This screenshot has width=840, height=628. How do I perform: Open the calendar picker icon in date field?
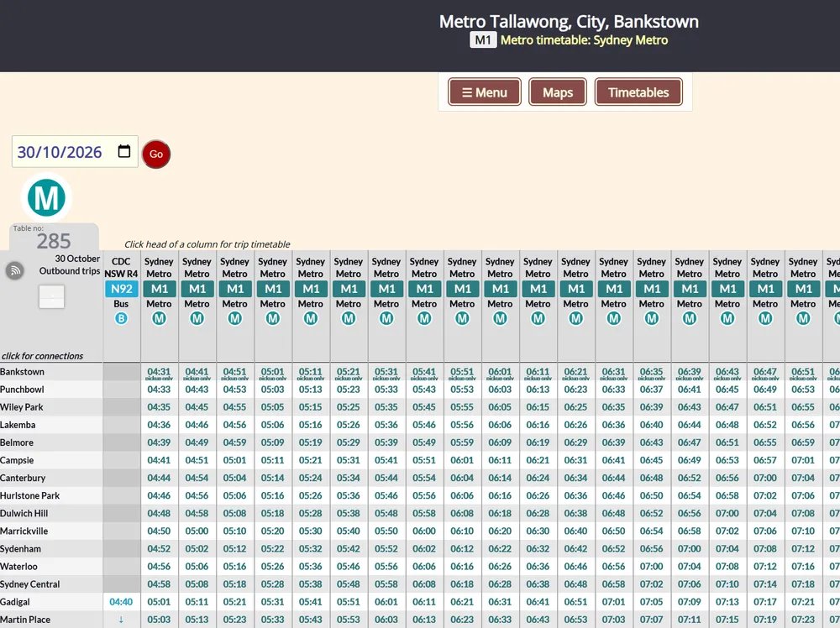(123, 151)
